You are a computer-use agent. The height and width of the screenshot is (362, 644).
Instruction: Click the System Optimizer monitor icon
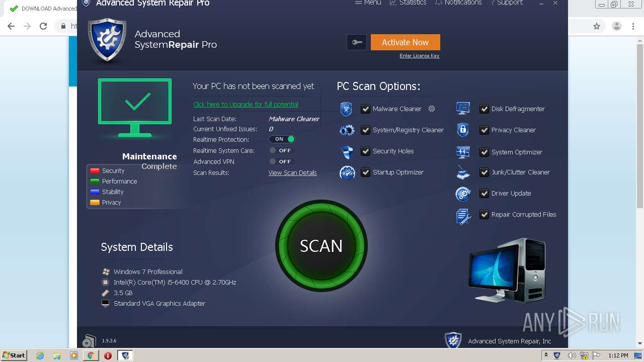point(463,152)
